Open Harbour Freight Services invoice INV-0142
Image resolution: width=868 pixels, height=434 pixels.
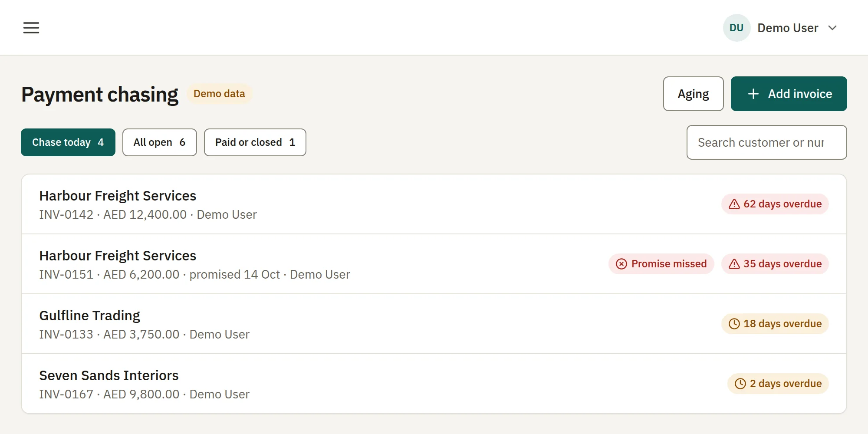tap(434, 204)
